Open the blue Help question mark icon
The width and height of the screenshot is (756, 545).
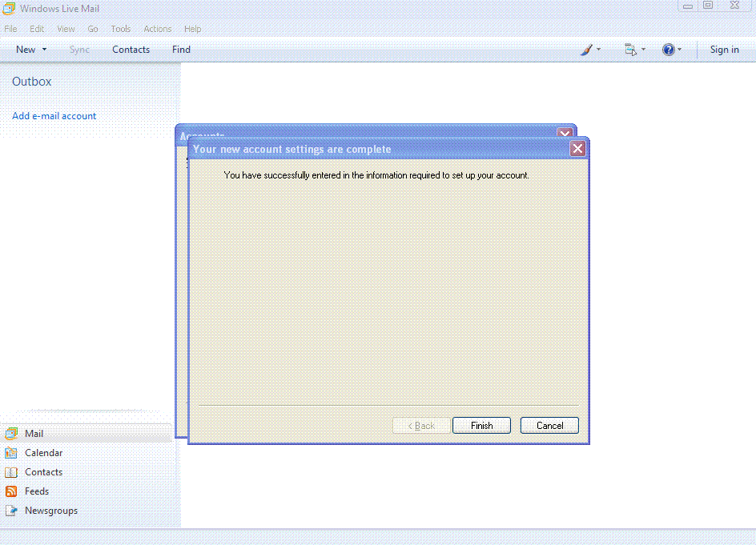[668, 50]
